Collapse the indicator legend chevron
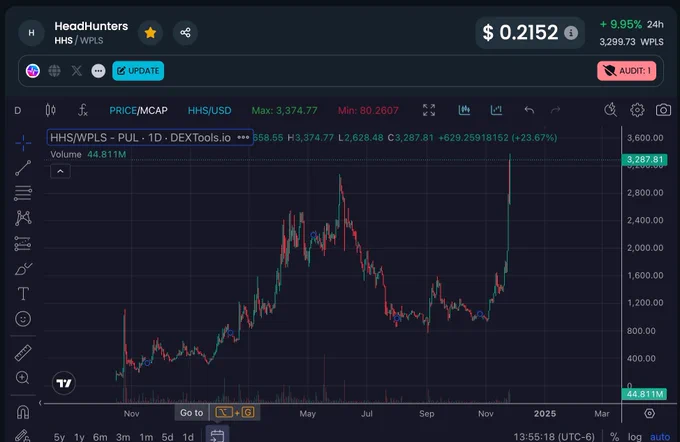The image size is (680, 442). point(60,171)
